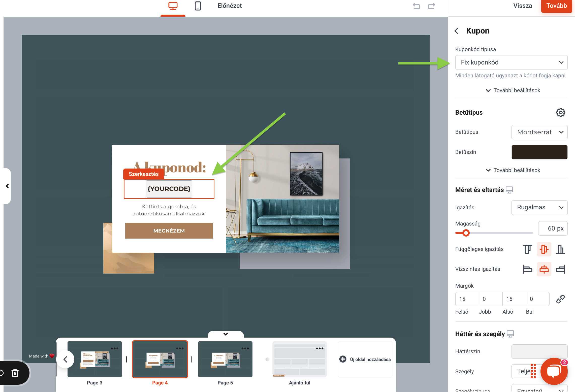The height and width of the screenshot is (392, 575).
Task: Edit the Alsó margin field
Action: click(514, 299)
